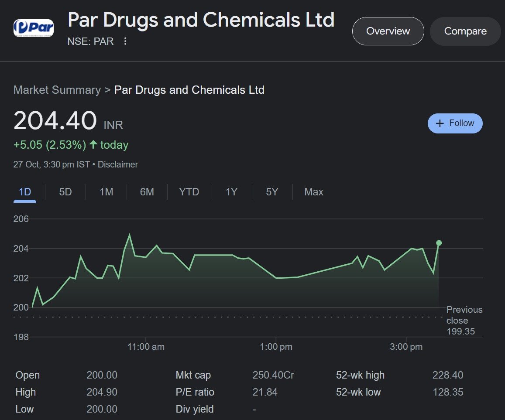Show the 1Y chart range
The width and height of the screenshot is (505, 420).
click(231, 192)
